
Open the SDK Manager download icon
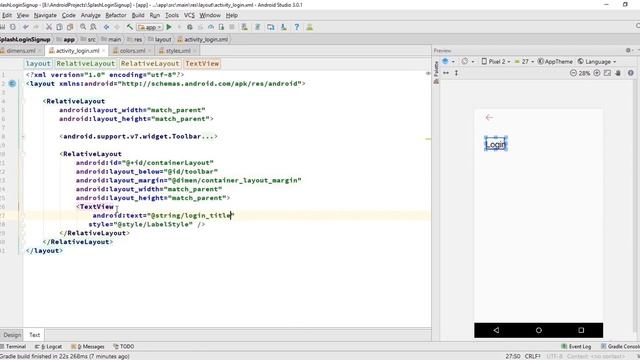[x=284, y=27]
